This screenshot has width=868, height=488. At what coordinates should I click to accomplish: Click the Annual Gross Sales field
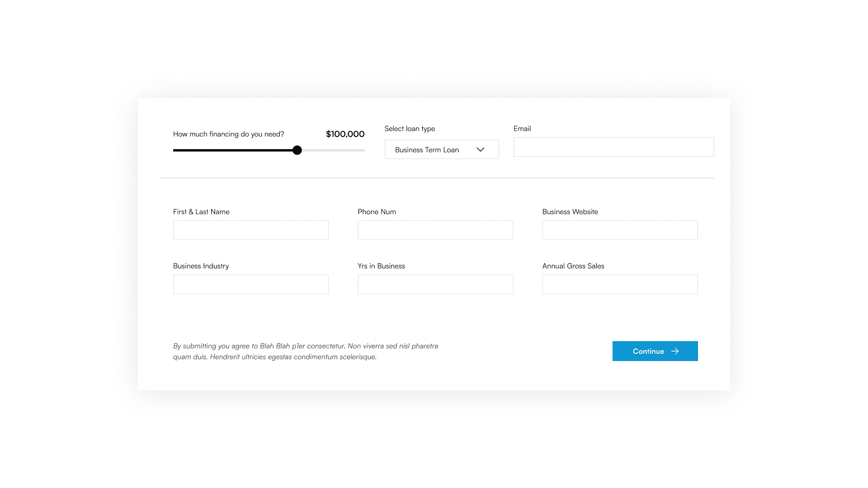619,284
